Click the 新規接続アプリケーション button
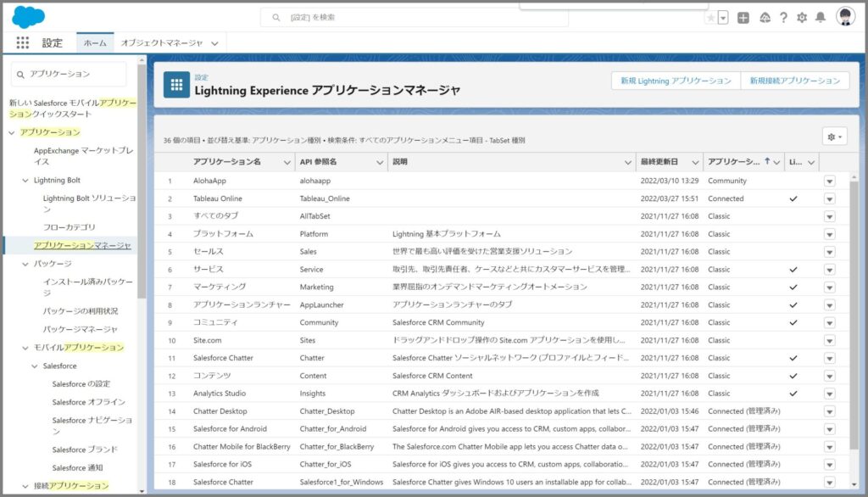The width and height of the screenshot is (868, 497). [795, 80]
